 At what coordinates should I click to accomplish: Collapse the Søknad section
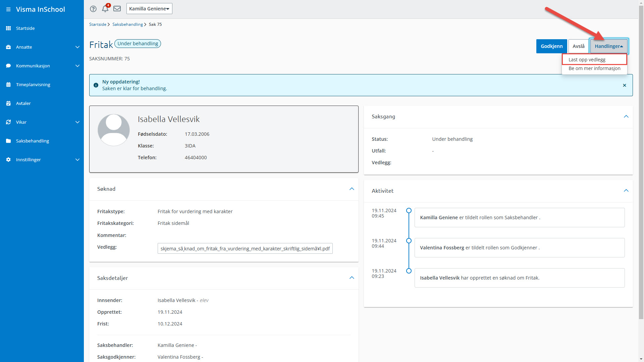352,189
